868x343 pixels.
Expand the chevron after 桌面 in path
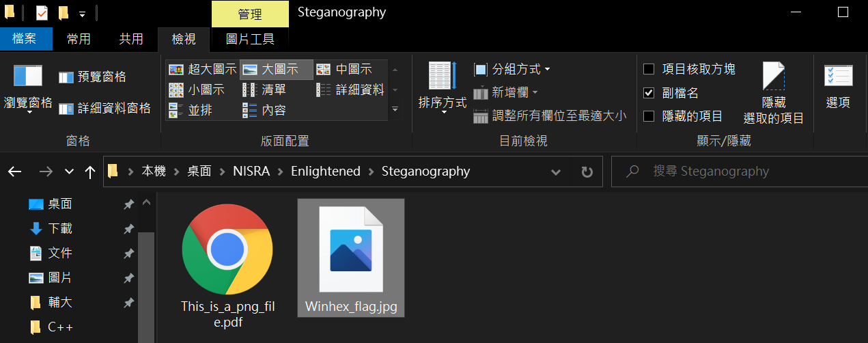pos(222,171)
